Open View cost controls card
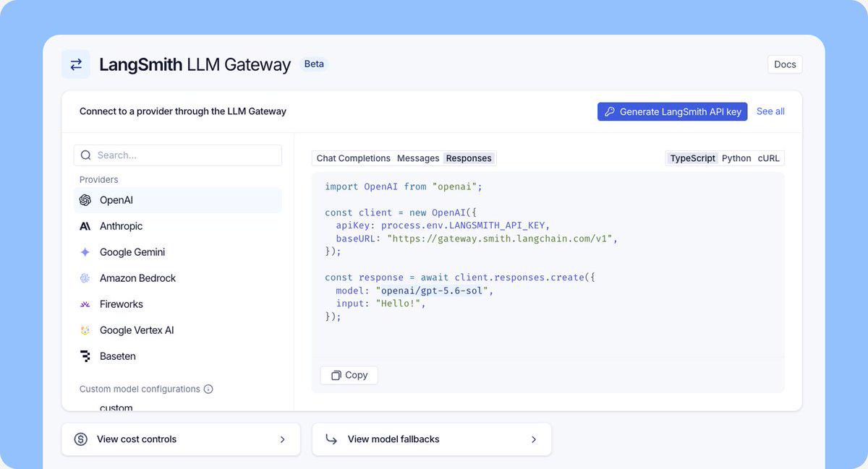This screenshot has width=868, height=469. coord(181,439)
